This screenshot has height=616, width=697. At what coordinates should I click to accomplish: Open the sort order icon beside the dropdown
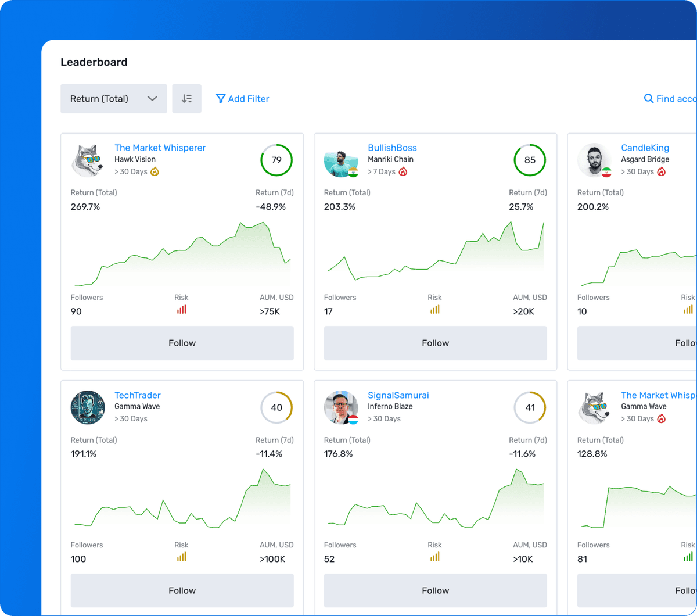(186, 98)
